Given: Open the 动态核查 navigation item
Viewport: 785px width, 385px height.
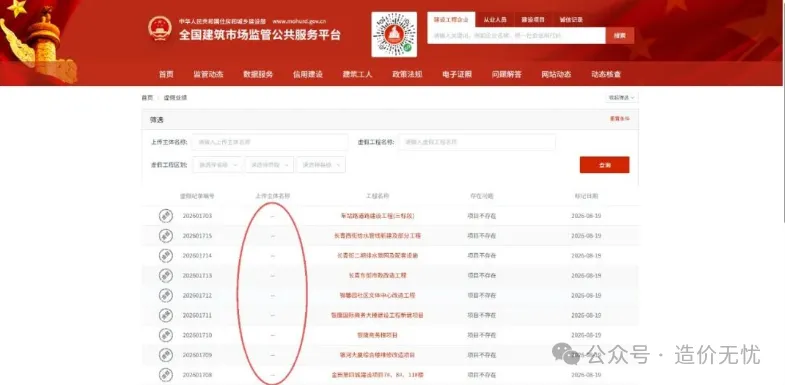Looking at the screenshot, I should click(x=606, y=75).
